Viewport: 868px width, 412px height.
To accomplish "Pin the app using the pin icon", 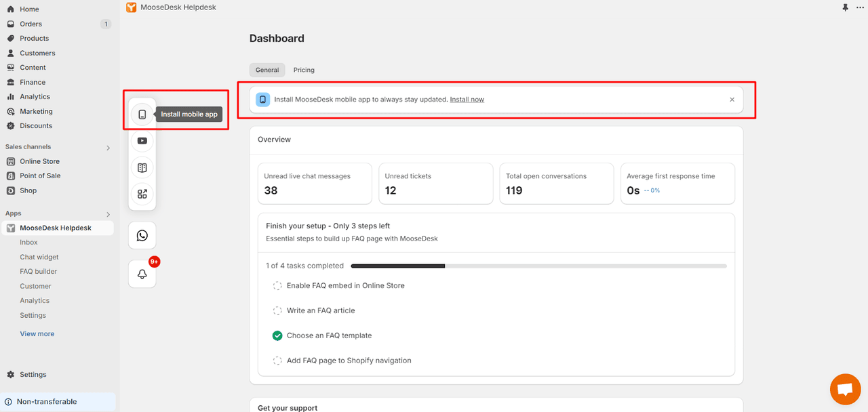I will click(x=845, y=7).
